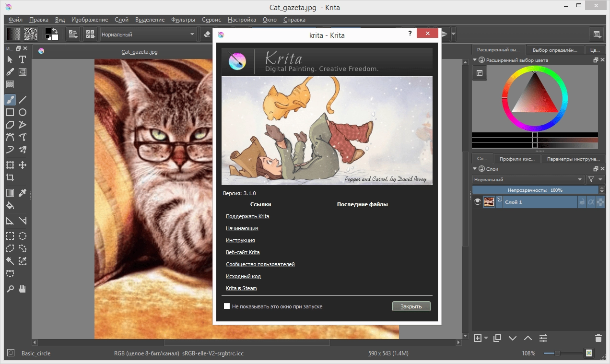This screenshot has height=364, width=610.
Task: Toggle visibility eye of Слой 1
Action: pyautogui.click(x=478, y=202)
